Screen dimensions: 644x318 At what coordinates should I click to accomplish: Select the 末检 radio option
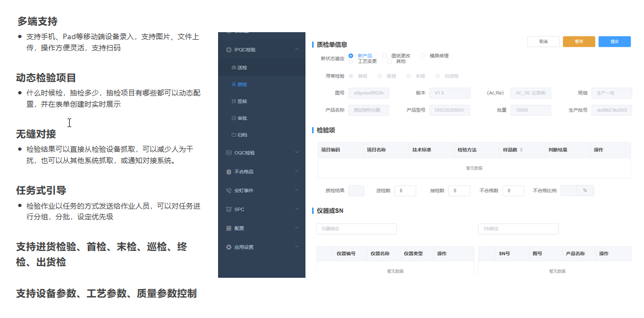[x=409, y=76]
